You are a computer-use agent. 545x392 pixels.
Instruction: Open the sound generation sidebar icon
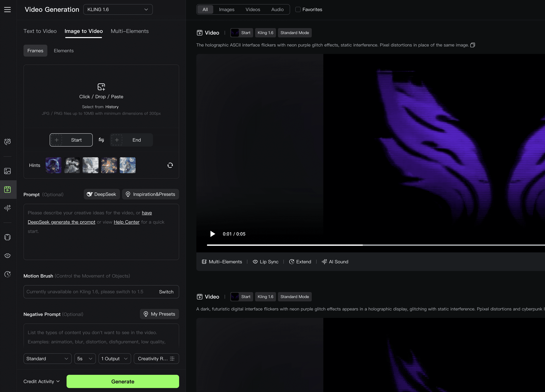7,208
